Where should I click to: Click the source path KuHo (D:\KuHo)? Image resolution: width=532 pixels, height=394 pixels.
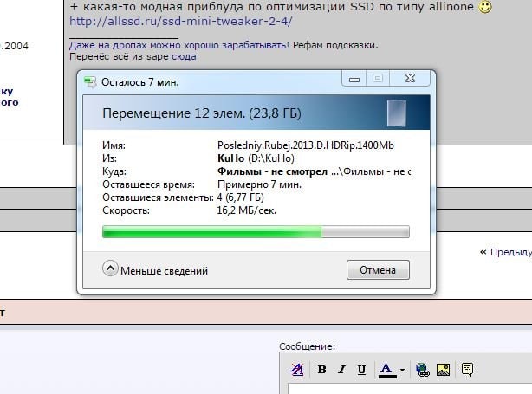[256, 158]
